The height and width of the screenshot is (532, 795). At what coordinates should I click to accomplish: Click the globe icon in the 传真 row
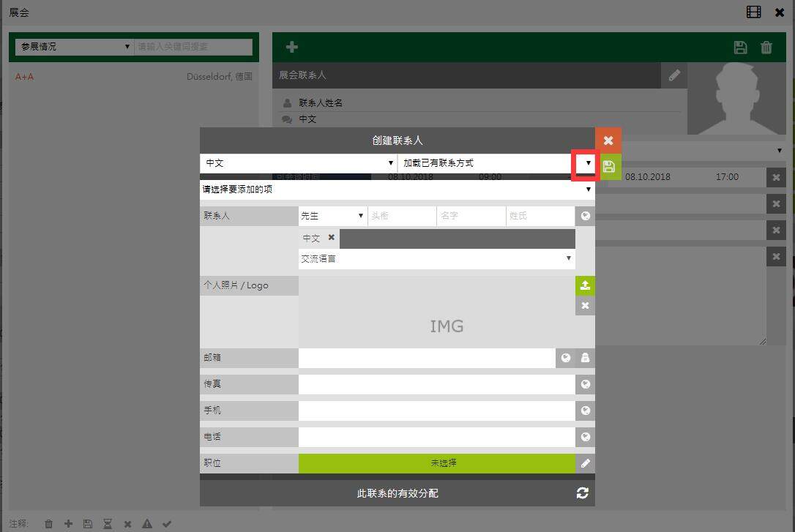[585, 384]
